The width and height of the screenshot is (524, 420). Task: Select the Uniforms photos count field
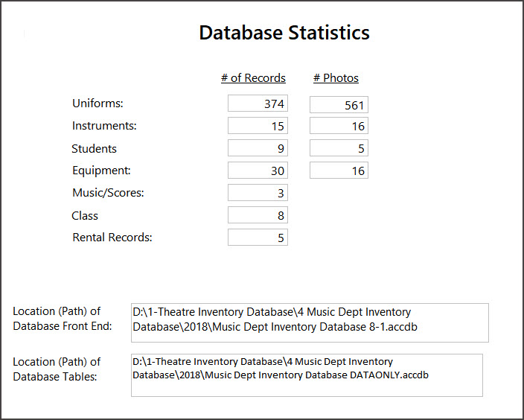coord(339,105)
